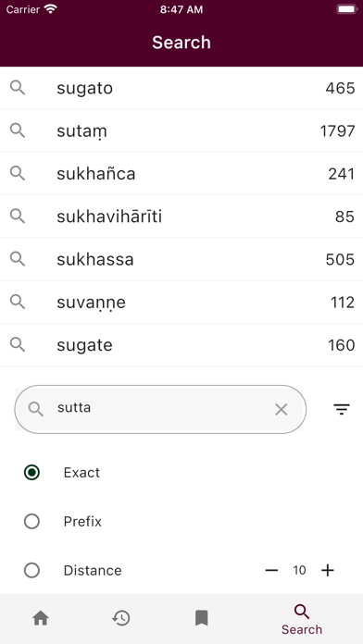Focus the sutta search input field
The width and height of the screenshot is (363, 644).
point(160,409)
